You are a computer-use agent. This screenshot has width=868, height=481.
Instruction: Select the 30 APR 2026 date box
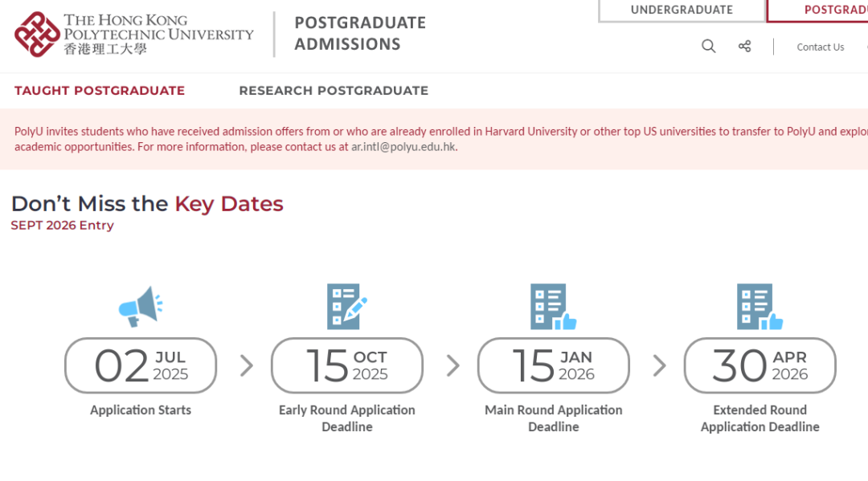pyautogui.click(x=760, y=365)
